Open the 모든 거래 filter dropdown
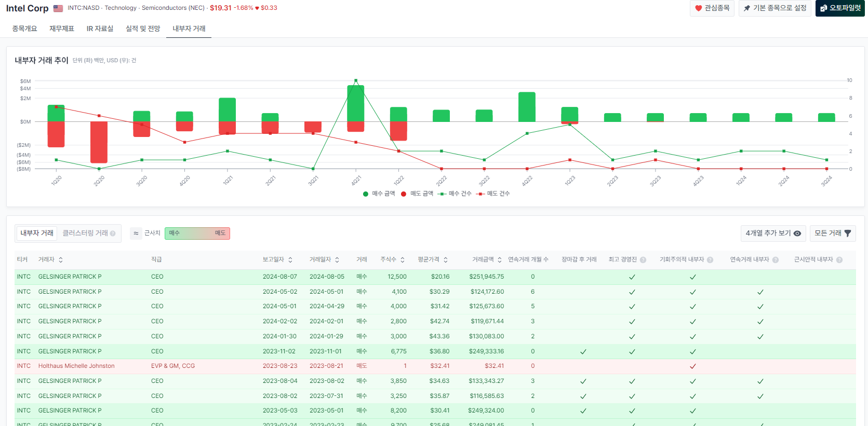Screen dimensions: 868x426 [x=832, y=233]
